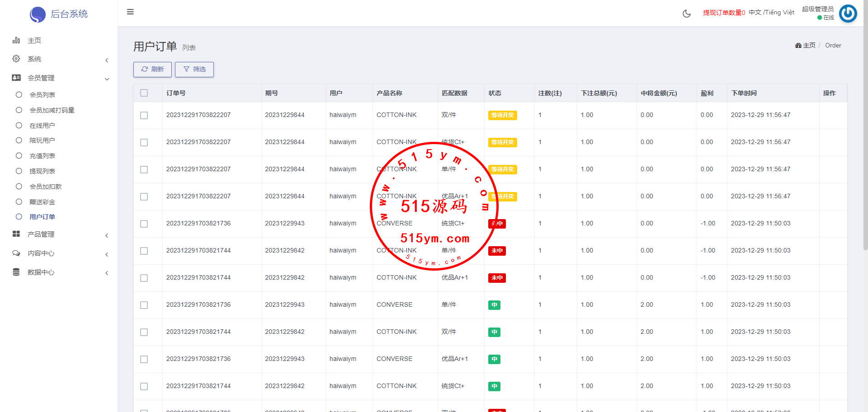Collapse the 会员管理 menu chevron
This screenshot has width=868, height=412.
[x=107, y=79]
